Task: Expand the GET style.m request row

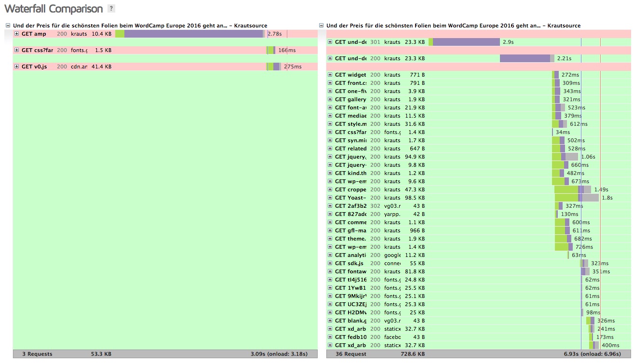Action: [x=330, y=124]
